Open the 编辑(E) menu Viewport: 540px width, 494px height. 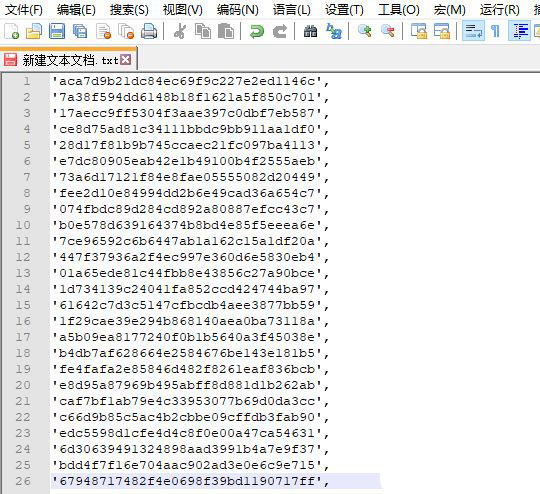tap(76, 9)
